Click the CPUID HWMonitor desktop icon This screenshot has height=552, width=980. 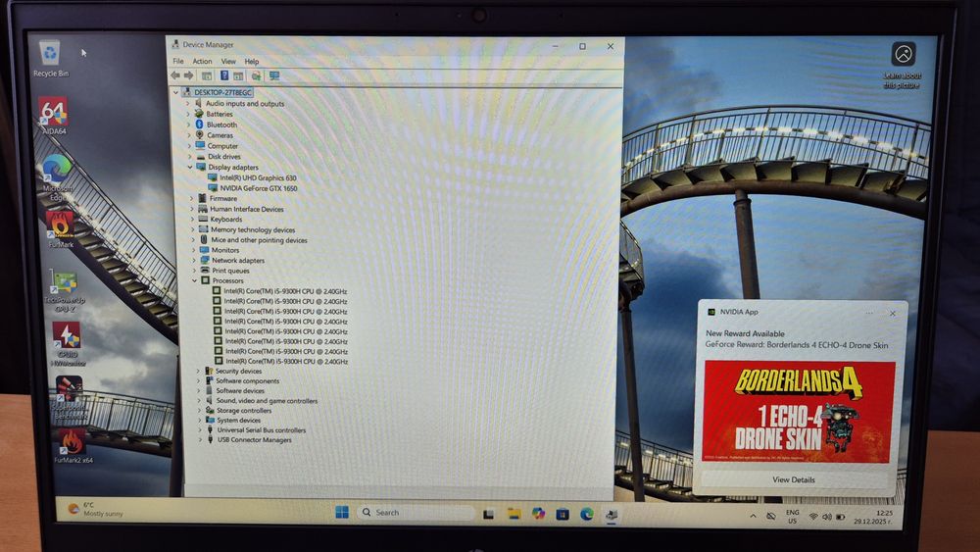[x=67, y=344]
